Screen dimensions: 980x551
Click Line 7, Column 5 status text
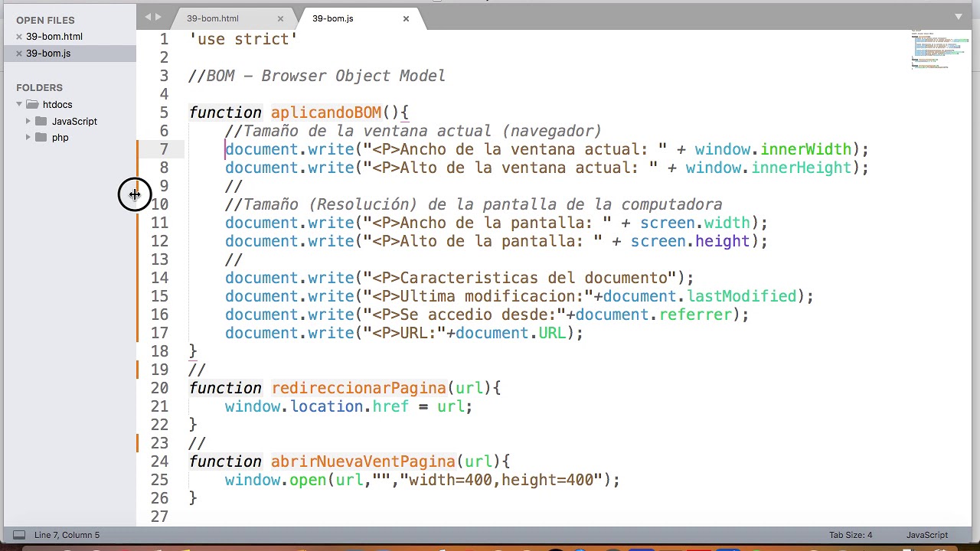tap(67, 535)
